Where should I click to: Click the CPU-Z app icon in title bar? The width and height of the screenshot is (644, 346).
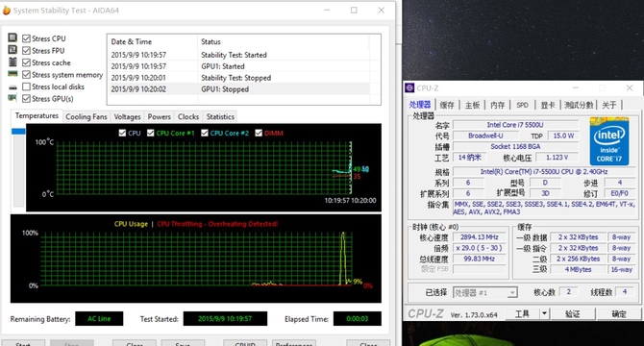[x=409, y=87]
